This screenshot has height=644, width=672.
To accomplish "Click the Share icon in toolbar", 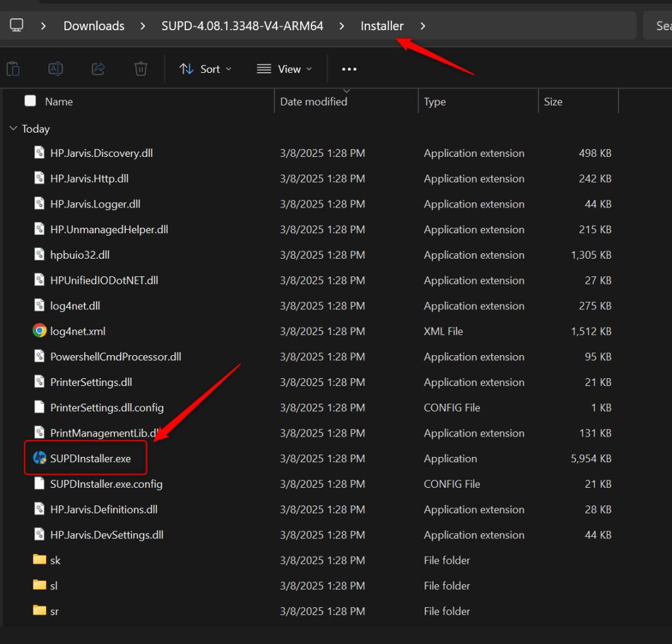I will click(x=99, y=69).
